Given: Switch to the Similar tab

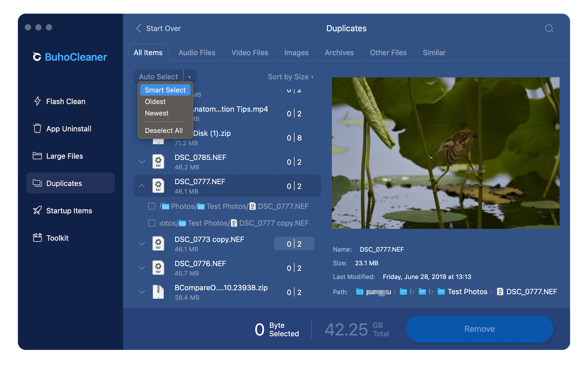Looking at the screenshot, I should (434, 53).
